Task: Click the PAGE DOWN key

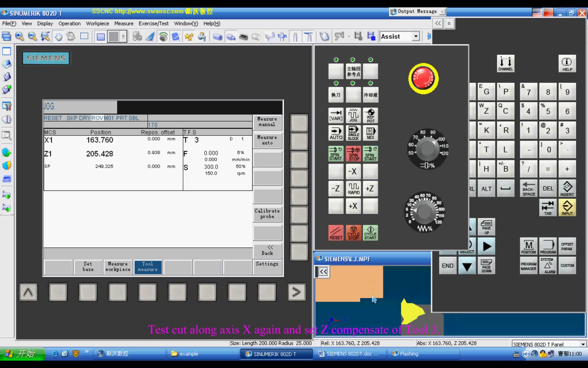Action: click(486, 265)
